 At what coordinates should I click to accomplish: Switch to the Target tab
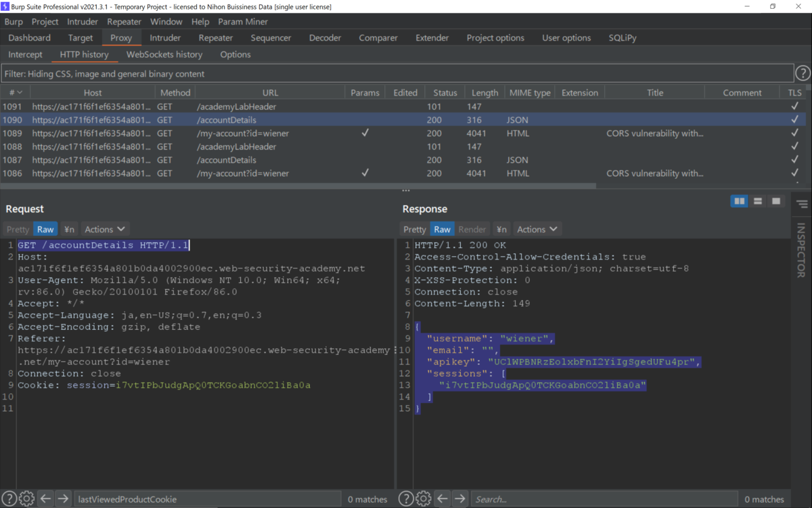81,38
